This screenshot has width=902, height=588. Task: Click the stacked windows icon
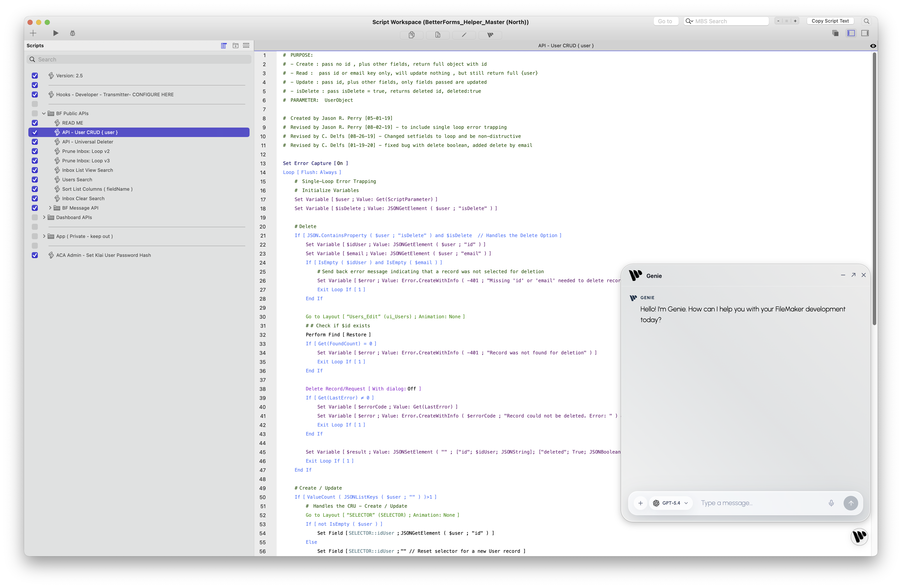(835, 33)
